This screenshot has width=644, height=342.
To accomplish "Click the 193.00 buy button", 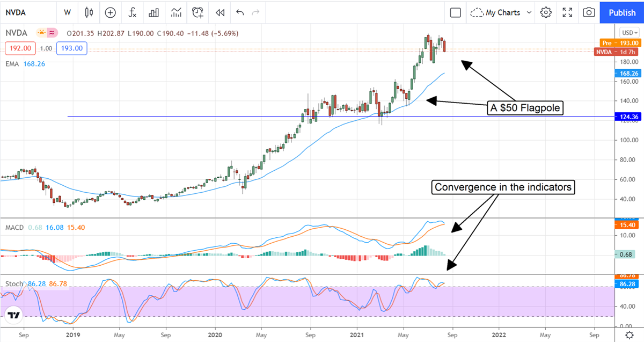I will (71, 48).
